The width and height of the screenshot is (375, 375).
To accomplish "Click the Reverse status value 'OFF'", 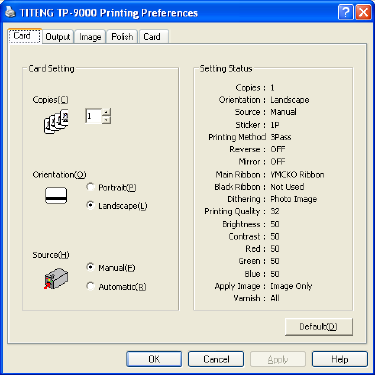I will coord(278,149).
